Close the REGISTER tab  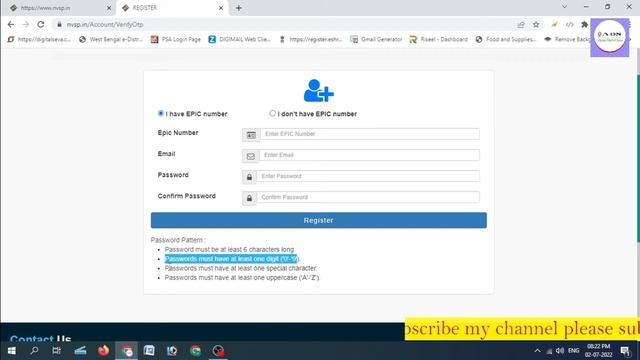221,8
